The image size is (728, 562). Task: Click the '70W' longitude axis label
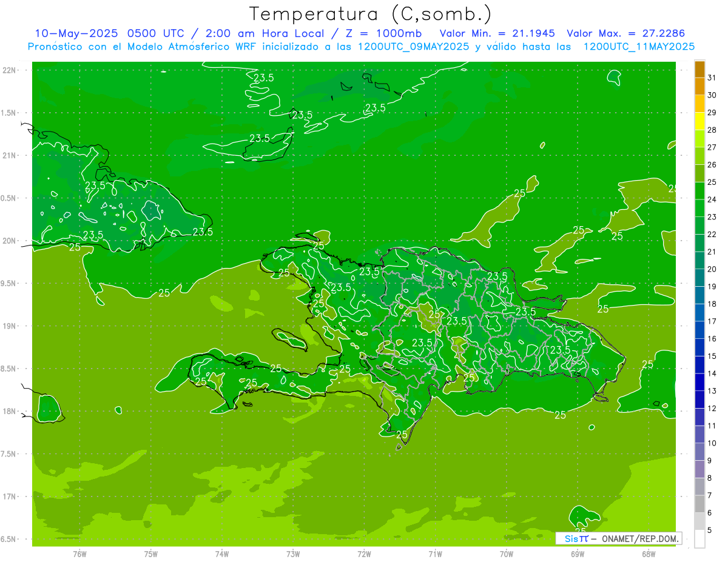[x=507, y=554]
